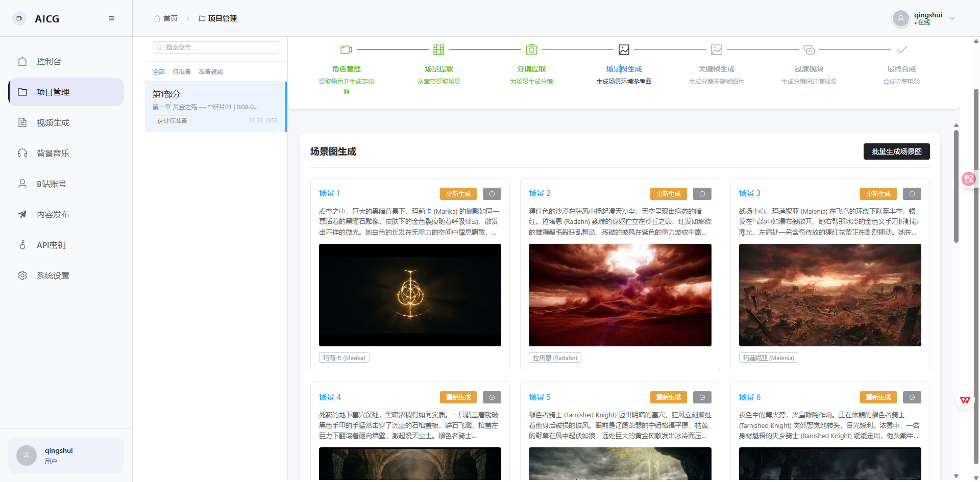Open history clock icon for 场景 1
Viewport: 980px width, 482px height.
pyautogui.click(x=492, y=194)
